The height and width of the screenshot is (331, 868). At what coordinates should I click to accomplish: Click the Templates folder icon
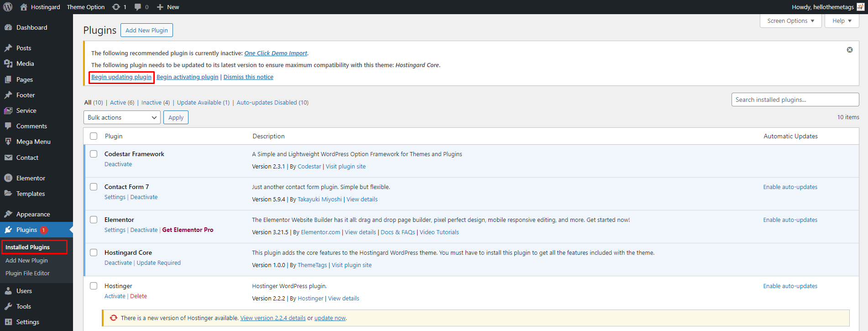coord(8,194)
